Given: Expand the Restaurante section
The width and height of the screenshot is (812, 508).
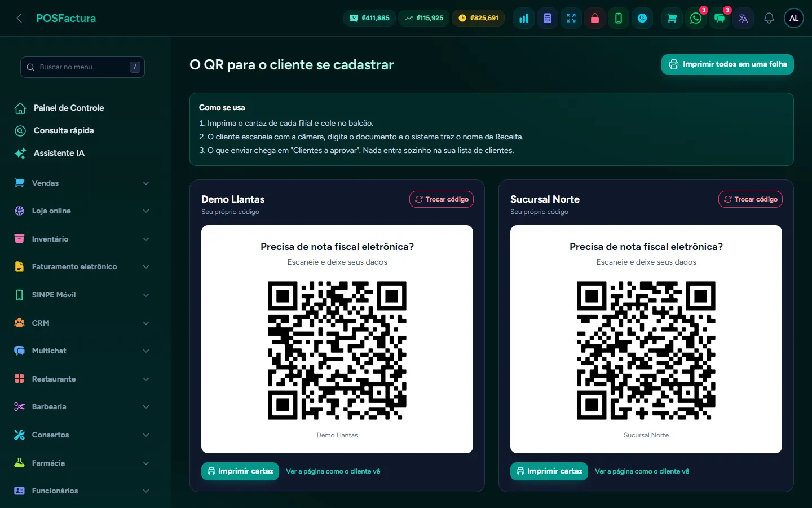Looking at the screenshot, I should [82, 379].
